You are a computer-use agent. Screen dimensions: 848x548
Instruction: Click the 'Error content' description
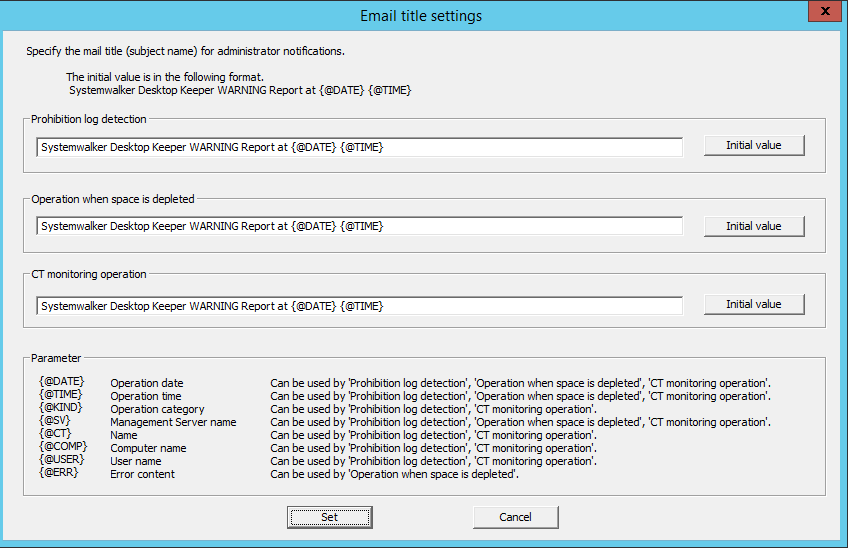pyautogui.click(x=142, y=474)
